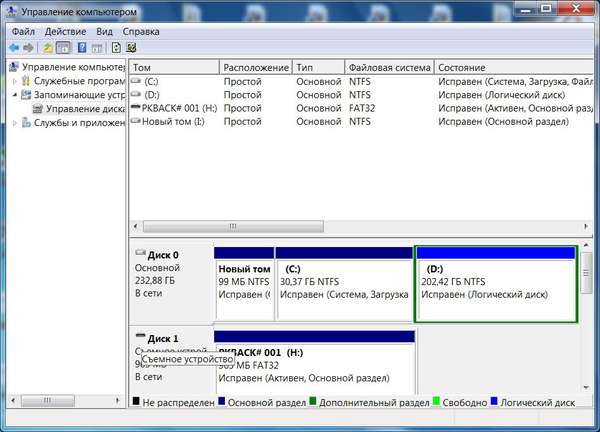Click the volume list scroll right arrow
Image resolution: width=600 pixels, height=432 pixels.
tap(585, 227)
